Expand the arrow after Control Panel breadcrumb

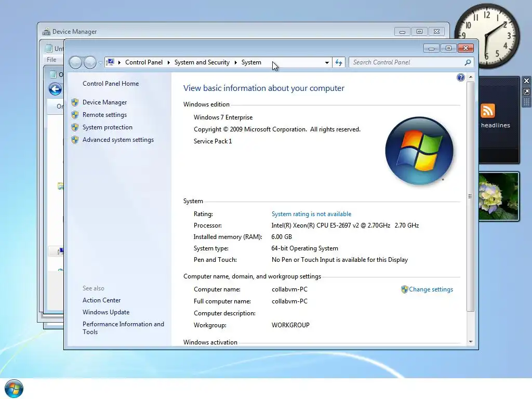coord(169,62)
